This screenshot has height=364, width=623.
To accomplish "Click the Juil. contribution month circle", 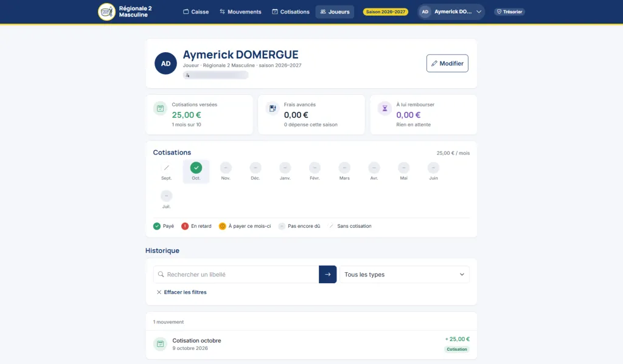I will pos(167,196).
